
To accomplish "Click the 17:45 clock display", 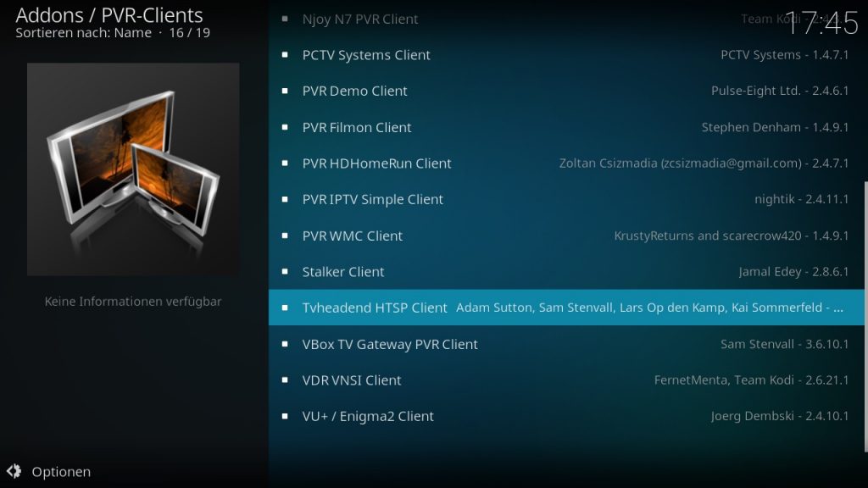I will pyautogui.click(x=821, y=24).
